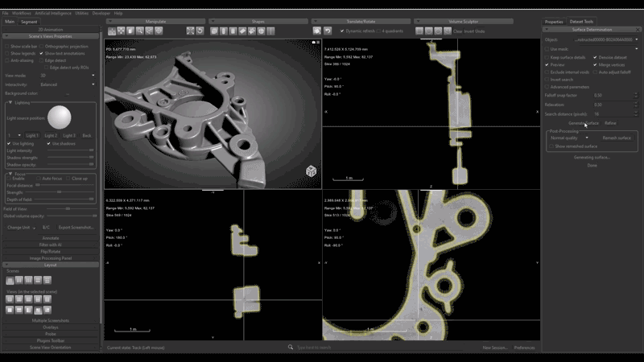
Task: Open the Artificial Intelligence menu
Action: point(53,13)
